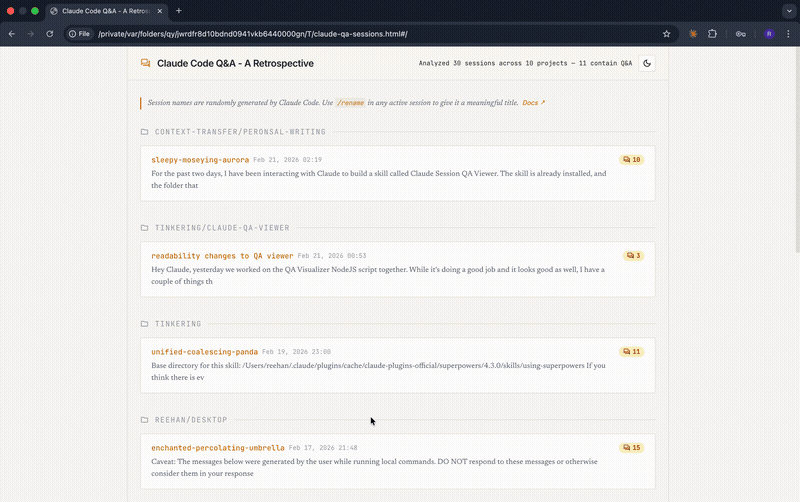The image size is (800, 502).
Task: Open the Chrome three-dot menu
Action: 788,33
